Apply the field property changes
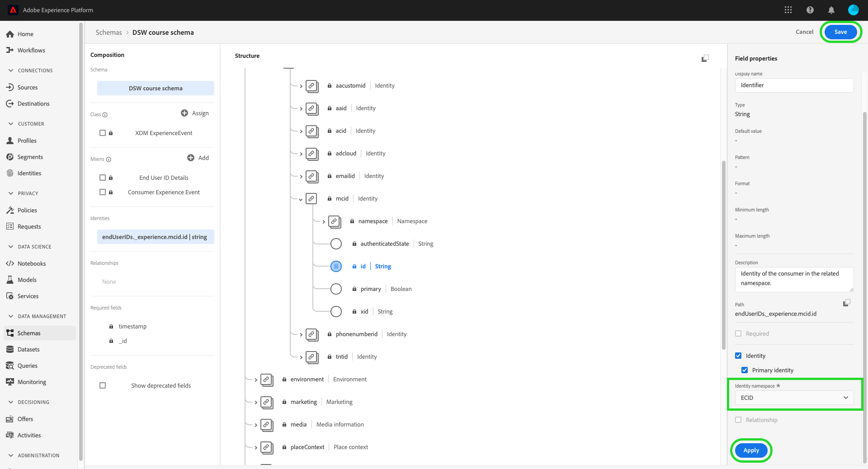868x469 pixels. (751, 450)
